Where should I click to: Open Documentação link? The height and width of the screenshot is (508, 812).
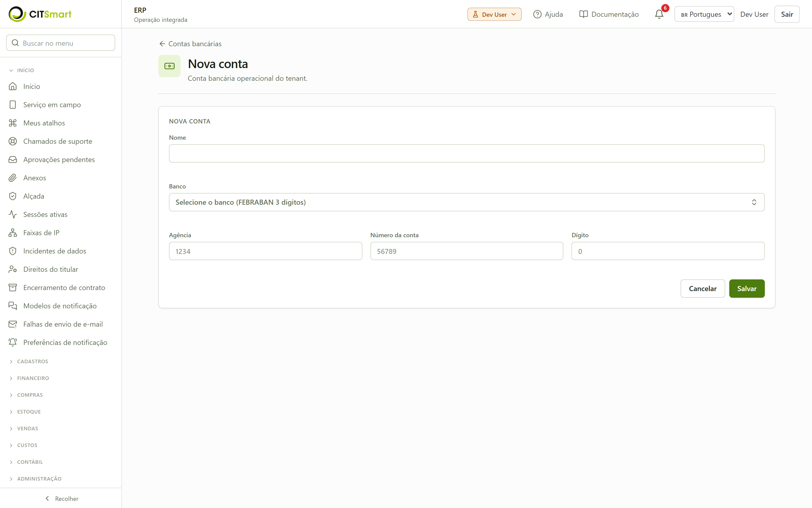tap(609, 14)
